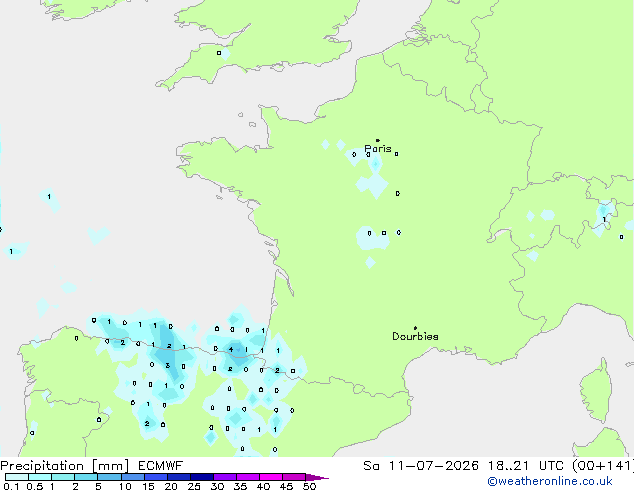Select the Corsica island on the map
This screenshot has height=490, width=634.
(596, 392)
